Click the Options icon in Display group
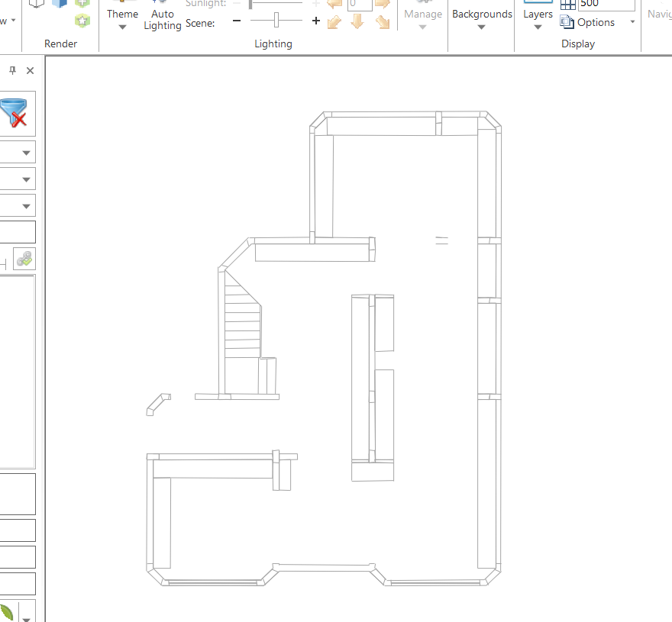This screenshot has width=672, height=622. pos(567,22)
